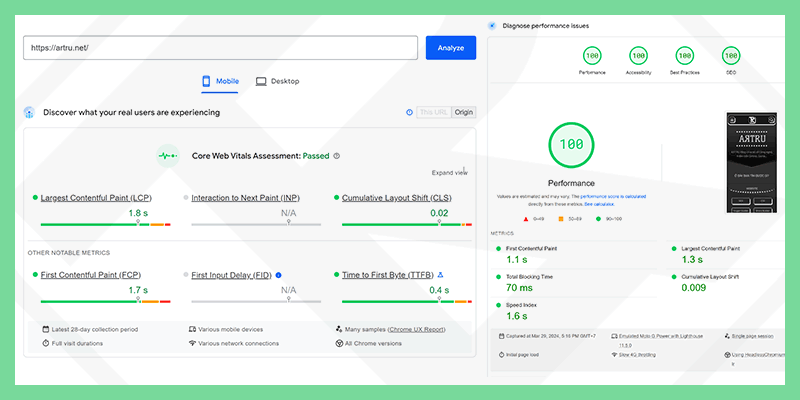Click the samples icon by Many samples
The image size is (800, 400).
[x=339, y=330]
